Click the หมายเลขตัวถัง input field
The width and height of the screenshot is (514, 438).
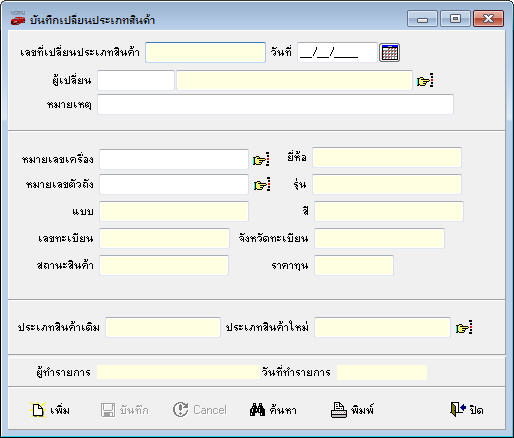(174, 184)
